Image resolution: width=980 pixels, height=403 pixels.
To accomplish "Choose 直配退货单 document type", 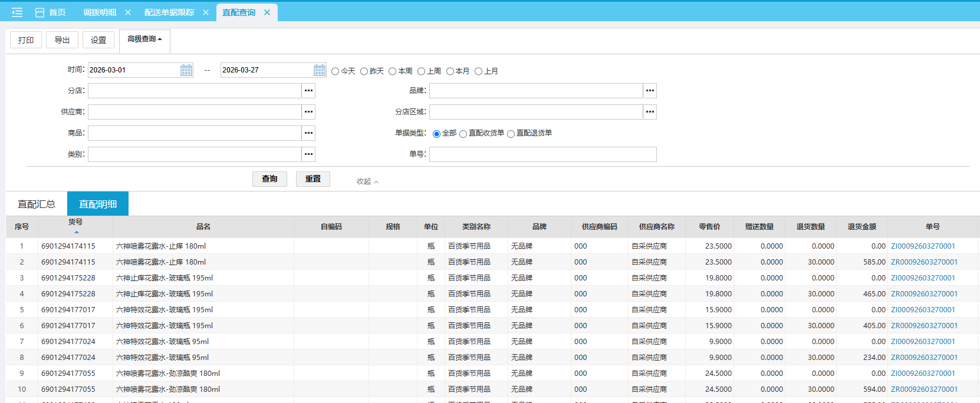I will (x=511, y=134).
